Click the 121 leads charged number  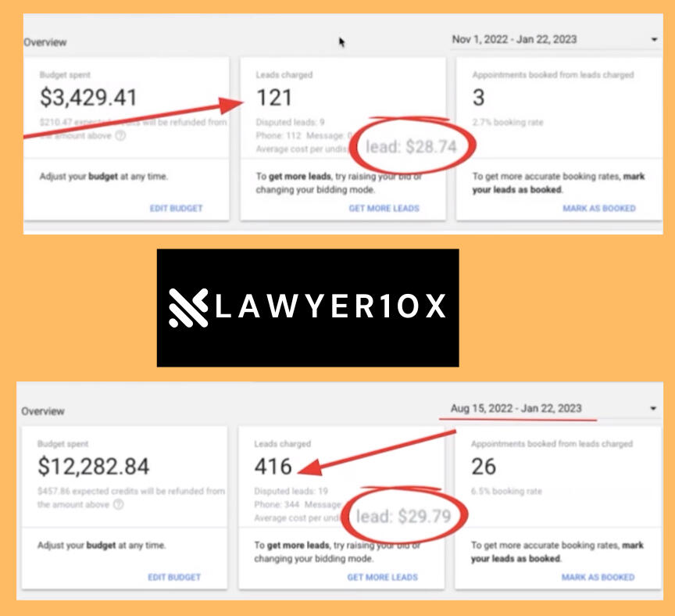point(274,98)
